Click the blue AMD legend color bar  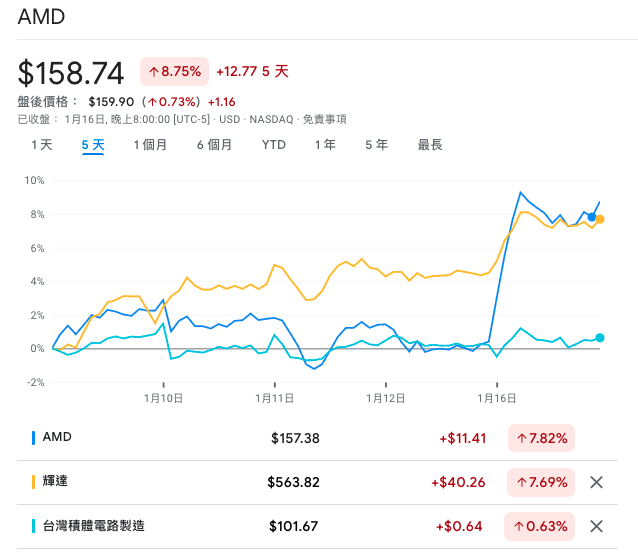tap(33, 438)
